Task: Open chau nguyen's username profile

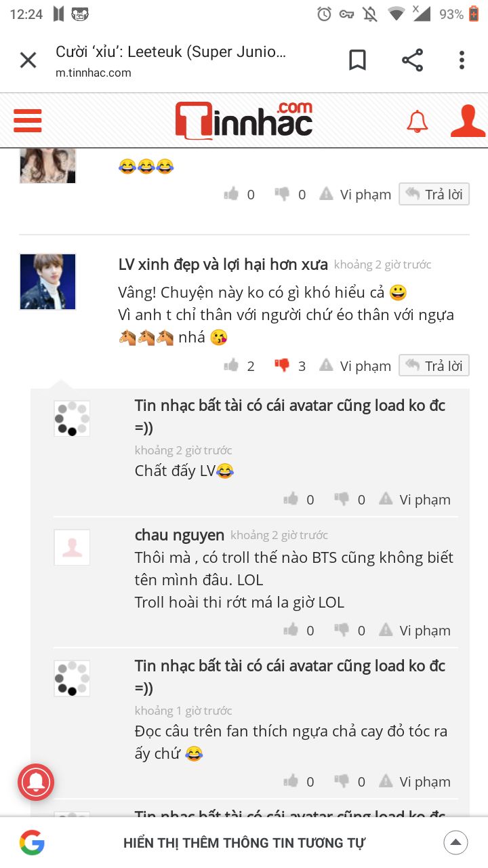Action: 179,535
